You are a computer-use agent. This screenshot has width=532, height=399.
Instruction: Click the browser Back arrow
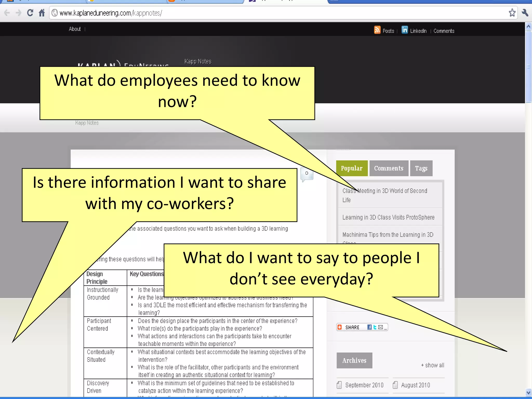pos(7,13)
